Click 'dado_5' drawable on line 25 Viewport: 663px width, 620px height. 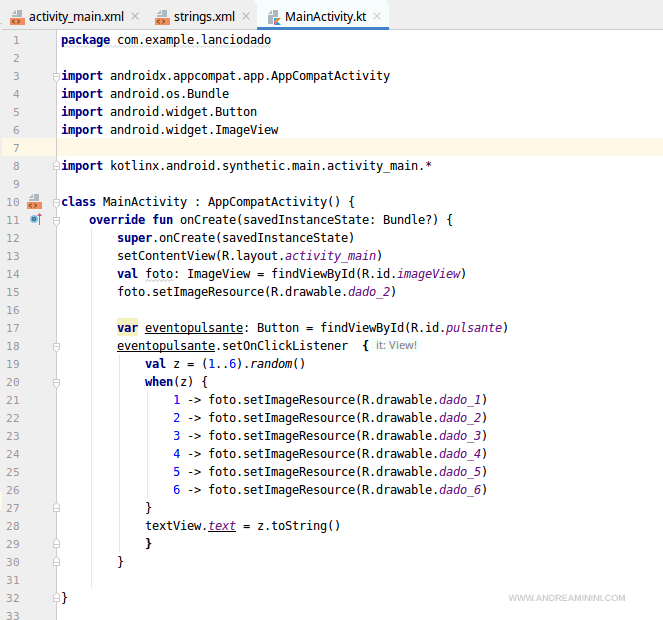click(x=460, y=472)
